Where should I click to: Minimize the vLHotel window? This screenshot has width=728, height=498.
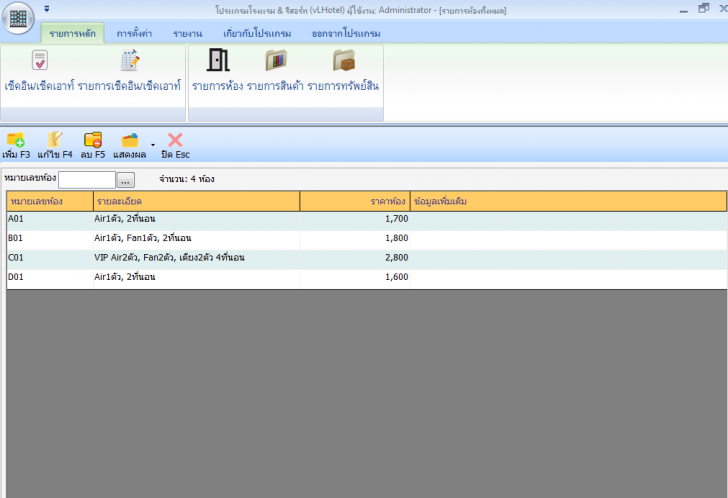click(683, 10)
